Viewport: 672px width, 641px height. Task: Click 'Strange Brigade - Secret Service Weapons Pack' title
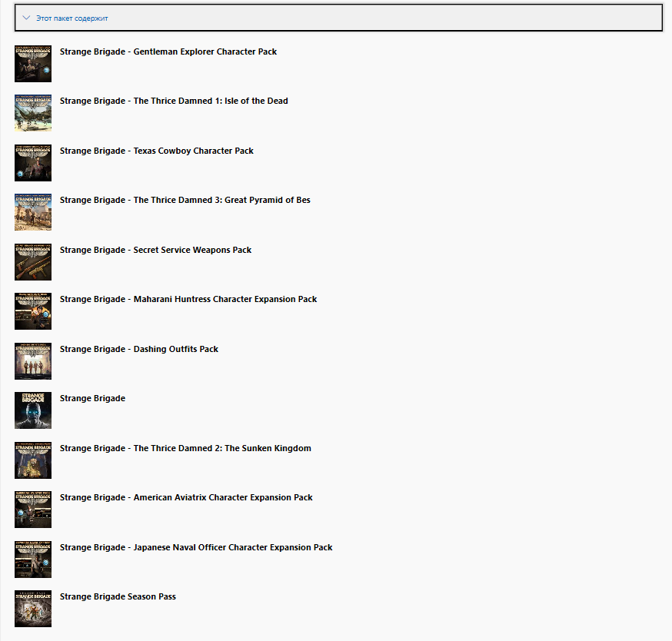pyautogui.click(x=155, y=250)
